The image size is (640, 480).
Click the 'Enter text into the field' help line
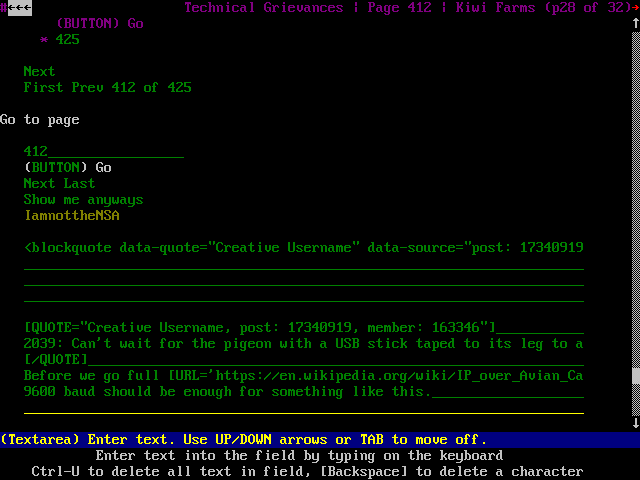click(299, 456)
